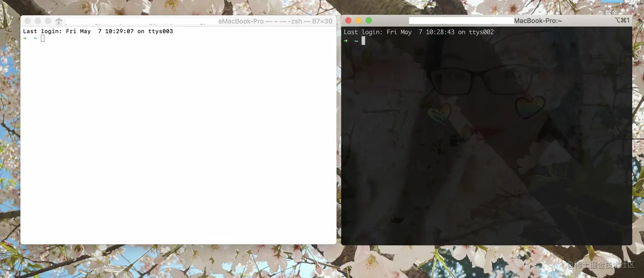Image resolution: width=644 pixels, height=278 pixels.
Task: Click the green arrow prompt in the dark terminal
Action: point(346,41)
